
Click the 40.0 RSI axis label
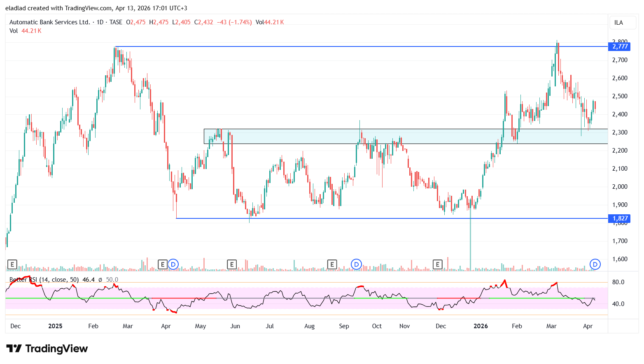618,304
